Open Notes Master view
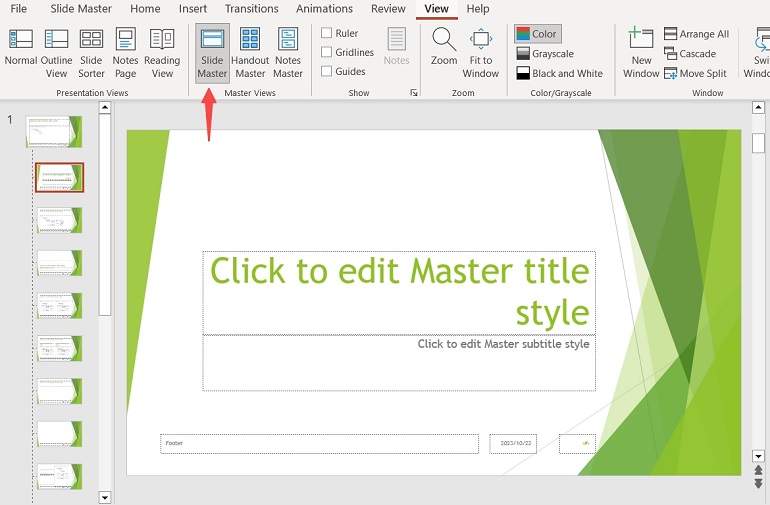This screenshot has width=770, height=505. [288, 52]
